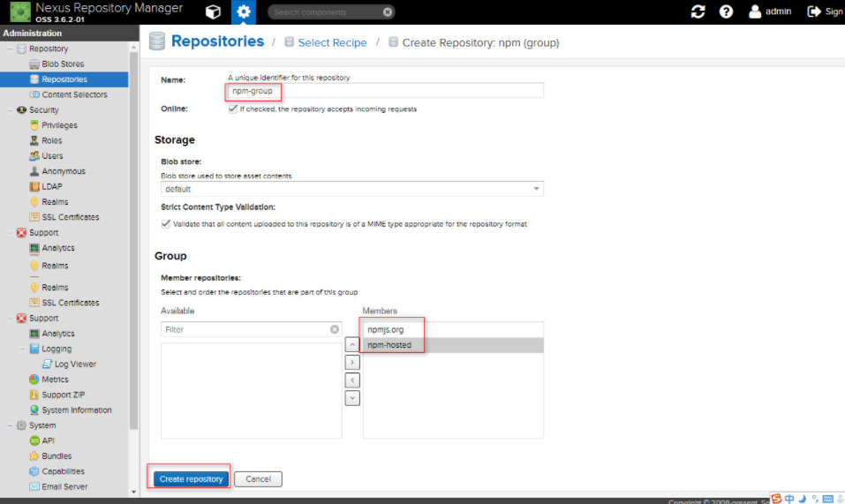Select npm-hosted in Members list
This screenshot has width=845, height=504.
[453, 345]
